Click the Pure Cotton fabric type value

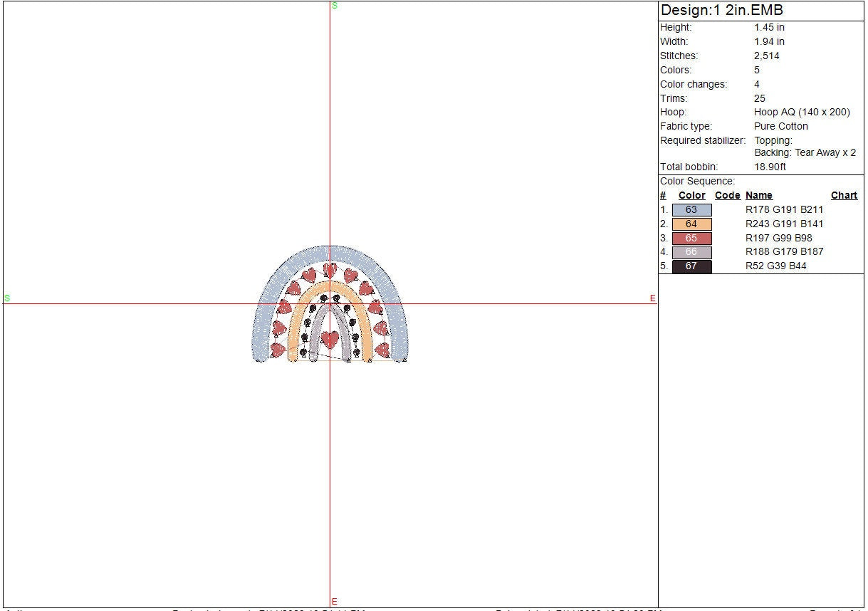(x=781, y=126)
